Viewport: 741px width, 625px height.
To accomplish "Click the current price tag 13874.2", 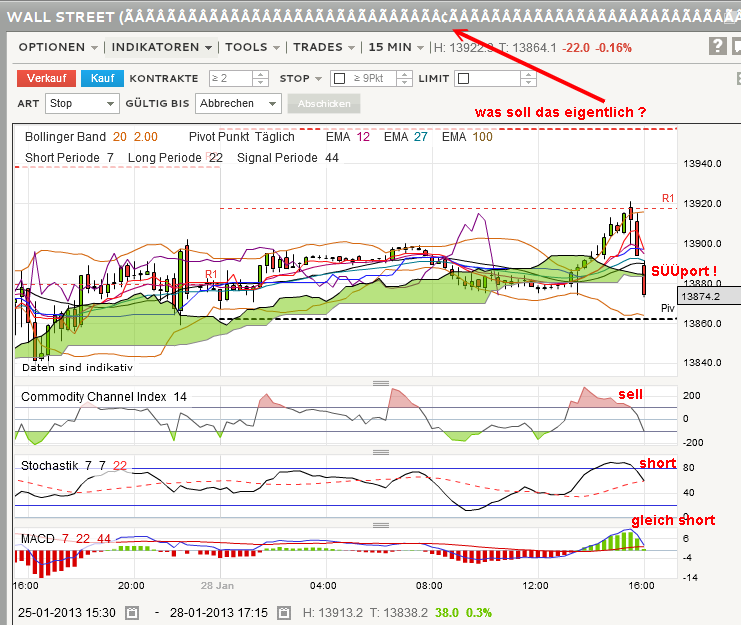I will click(x=709, y=296).
